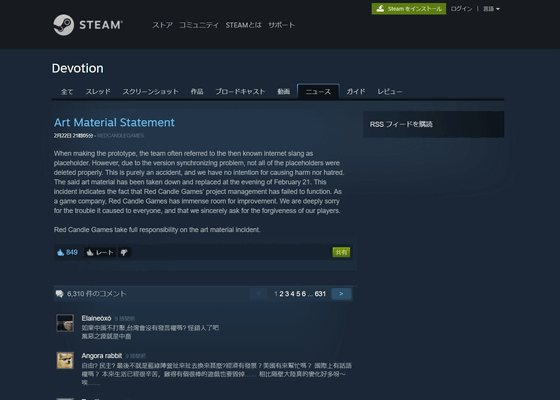
Task: Go to comments page 3
Action: tap(287, 294)
